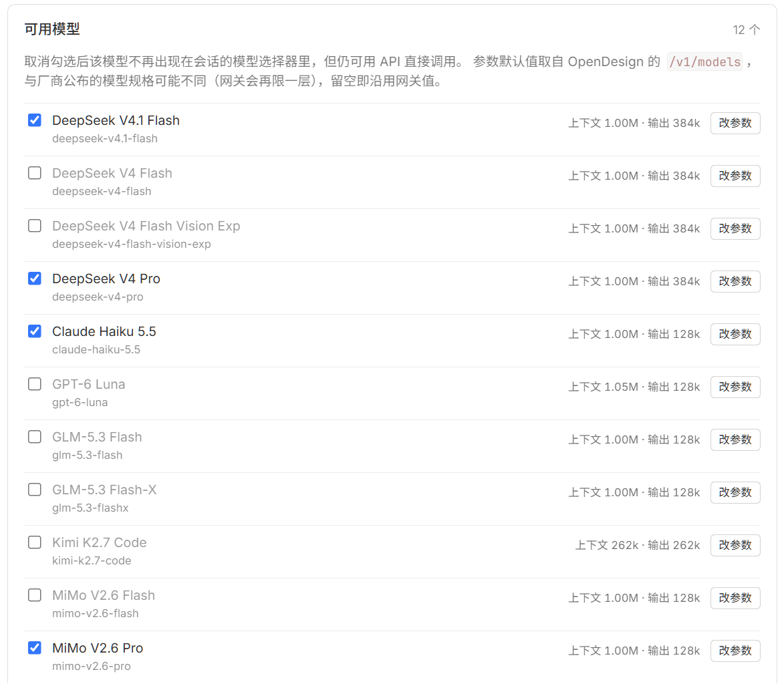Click context spec in DeepSeek V4.1 Flash row
Viewport: 784px width, 694px height.
(x=634, y=123)
